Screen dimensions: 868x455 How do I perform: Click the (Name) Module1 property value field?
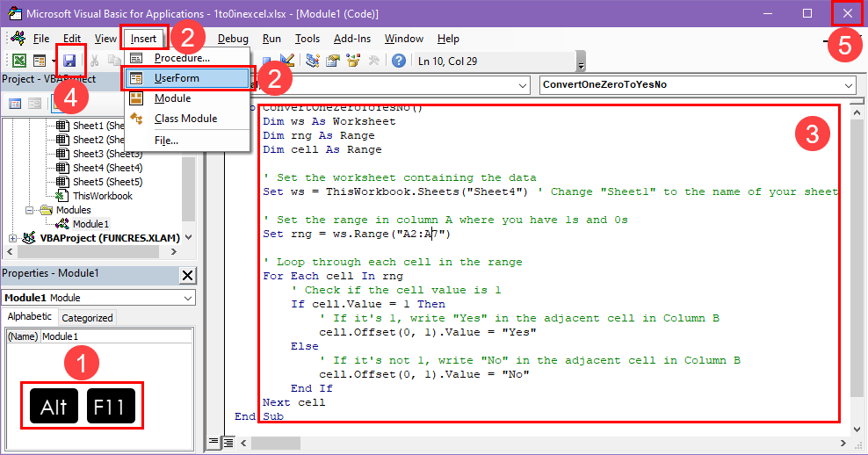(x=116, y=336)
